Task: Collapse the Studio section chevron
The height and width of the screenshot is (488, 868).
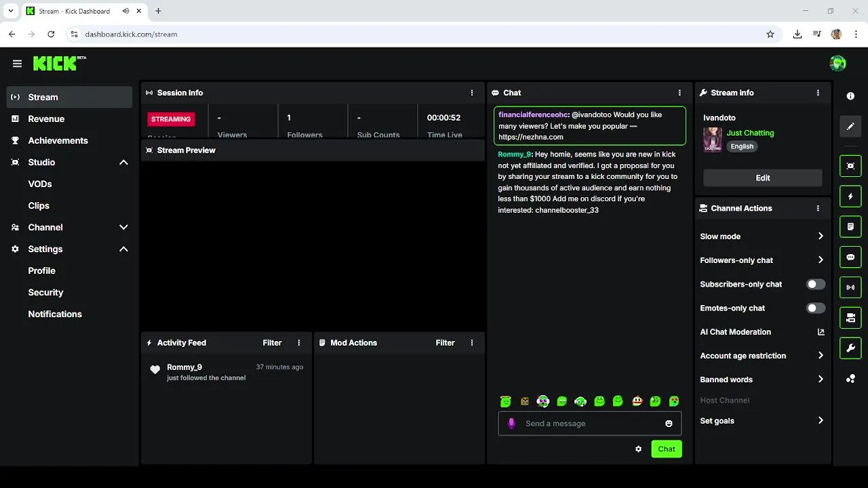Action: pyautogui.click(x=123, y=163)
